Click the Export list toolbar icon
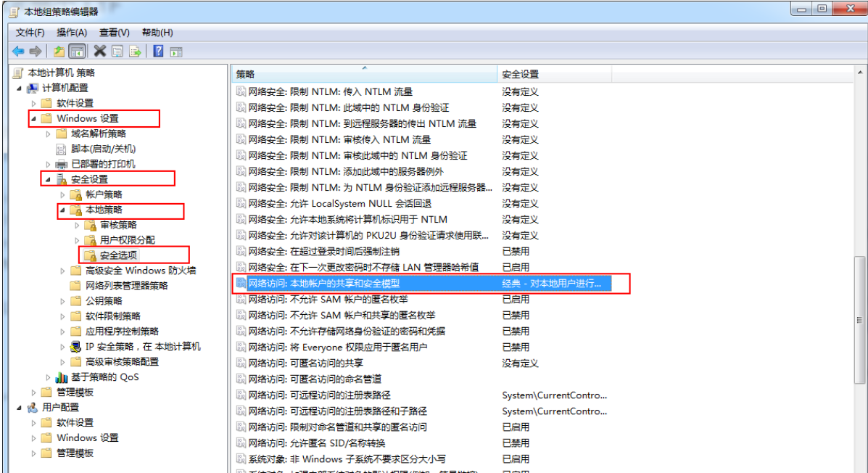 coord(135,52)
